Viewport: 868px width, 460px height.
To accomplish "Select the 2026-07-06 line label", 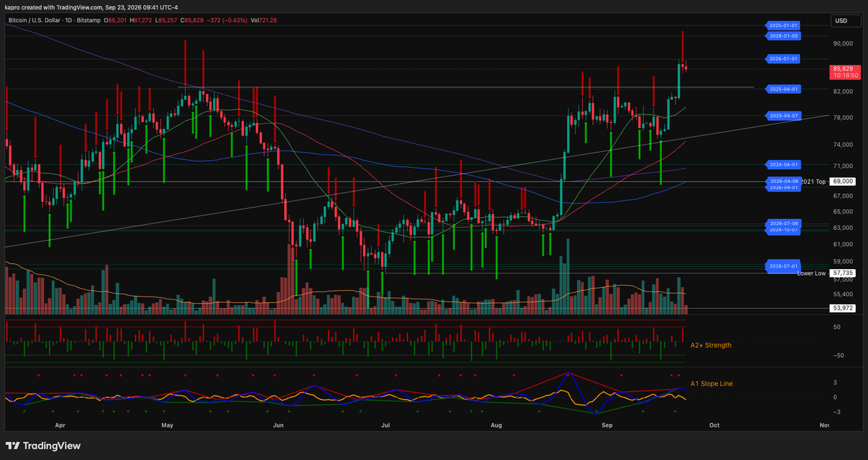I will [x=783, y=224].
